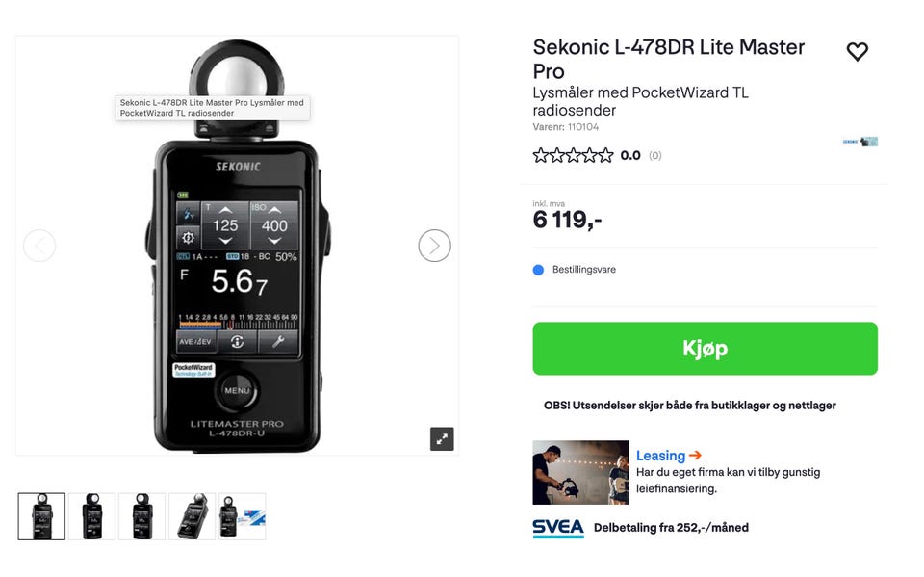The height and width of the screenshot is (577, 924).
Task: Click the green Kjøp button
Action: click(705, 348)
